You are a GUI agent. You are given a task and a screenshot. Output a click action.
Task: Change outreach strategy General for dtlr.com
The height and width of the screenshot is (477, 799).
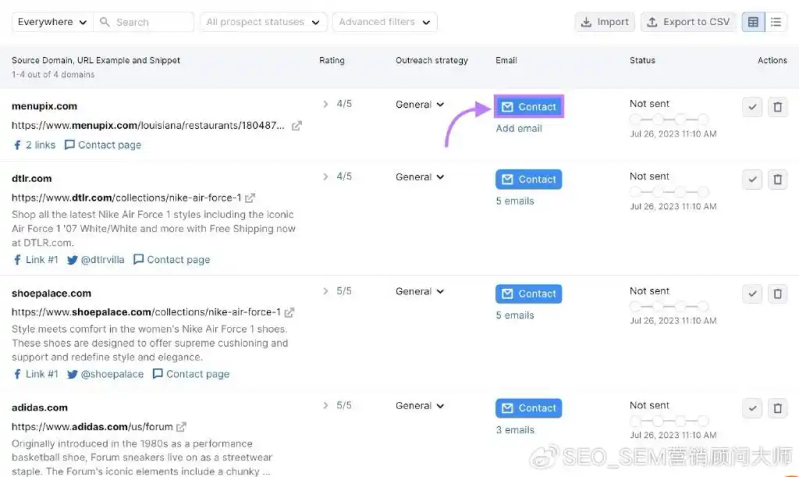pyautogui.click(x=419, y=177)
